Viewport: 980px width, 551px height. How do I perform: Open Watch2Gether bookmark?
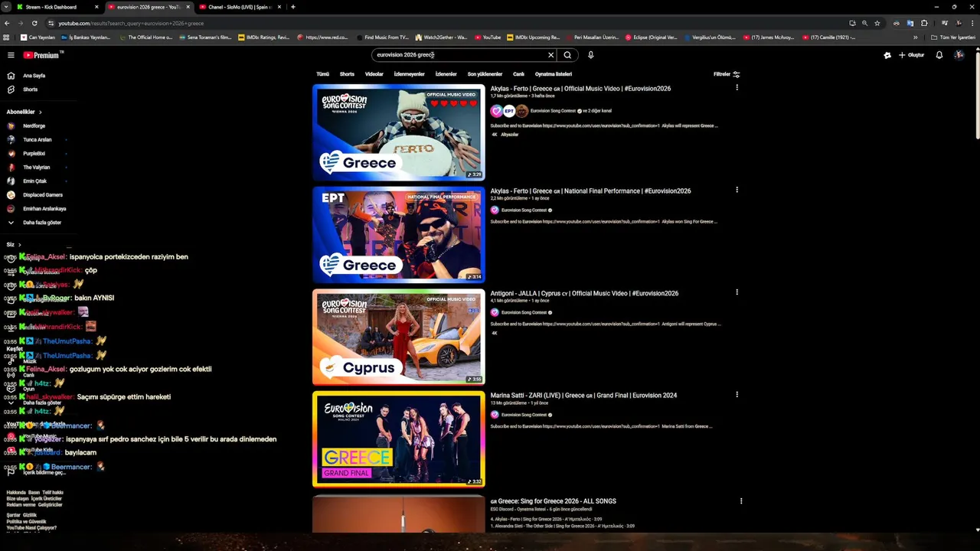pyautogui.click(x=441, y=37)
